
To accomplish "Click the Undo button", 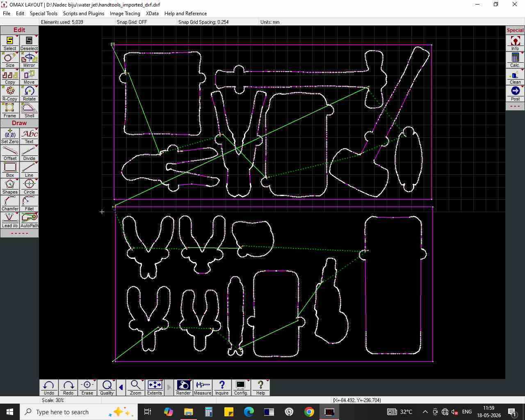I will coord(49,388).
